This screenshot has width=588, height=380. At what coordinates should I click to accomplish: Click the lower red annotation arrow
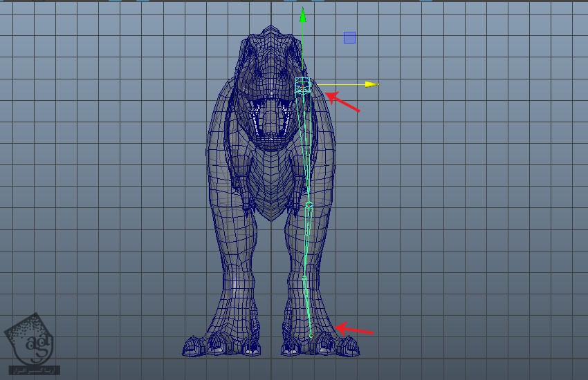[x=353, y=330]
